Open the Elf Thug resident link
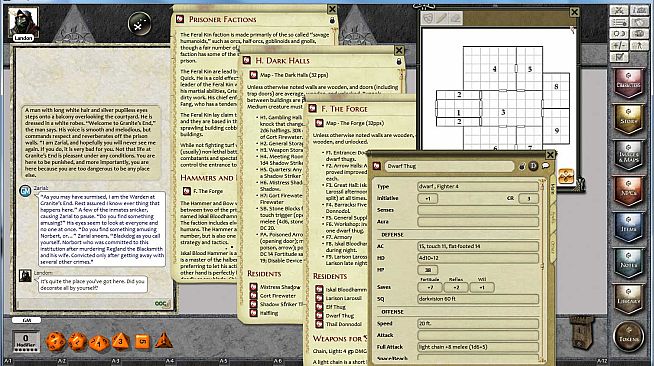The image size is (654, 366). (x=335, y=307)
